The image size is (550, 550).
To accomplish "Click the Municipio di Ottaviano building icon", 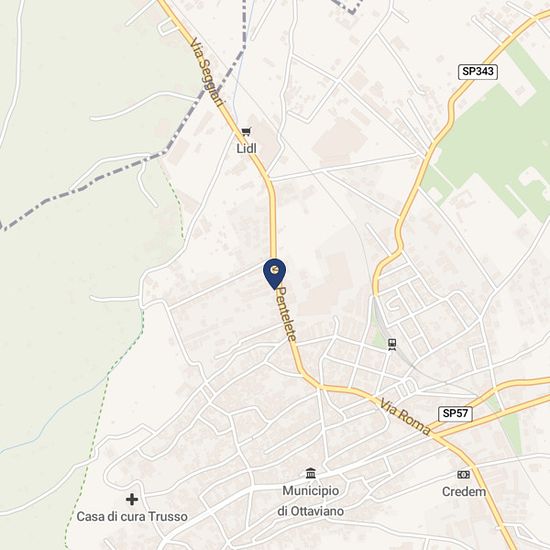I will (310, 474).
